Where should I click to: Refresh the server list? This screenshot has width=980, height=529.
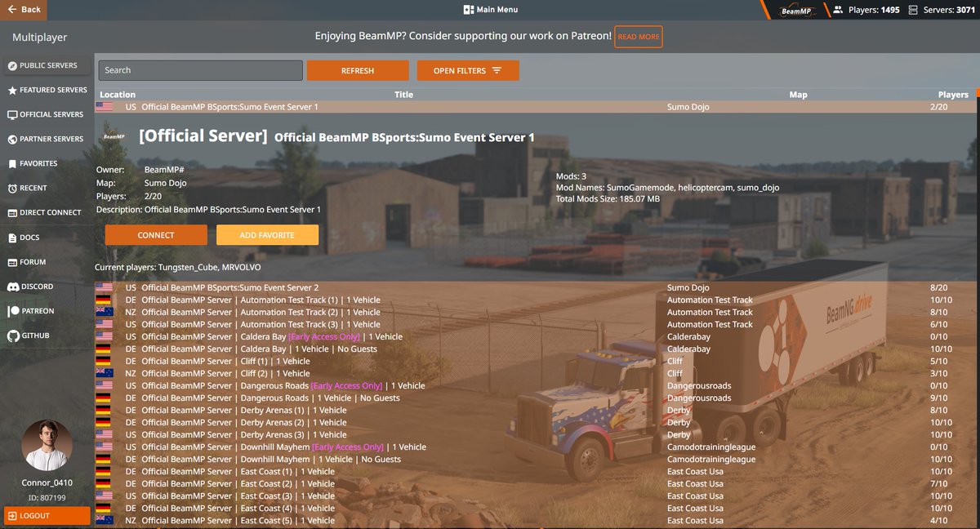click(x=358, y=70)
